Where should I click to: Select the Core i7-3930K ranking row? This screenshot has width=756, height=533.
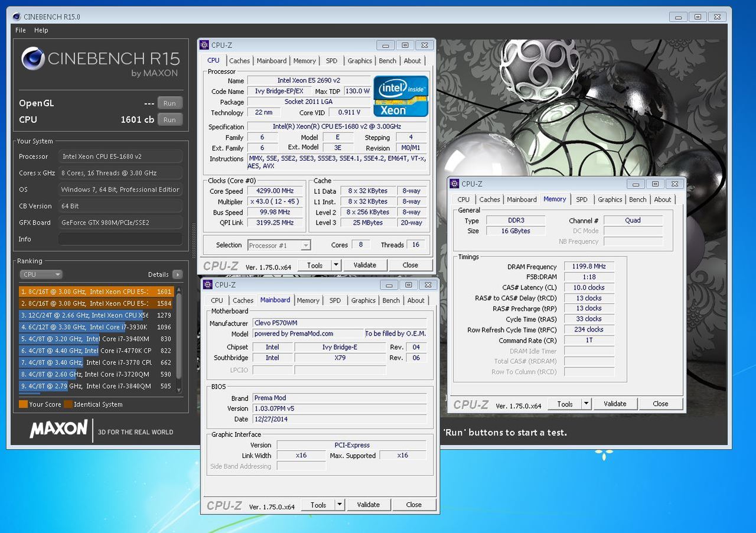tap(96, 327)
